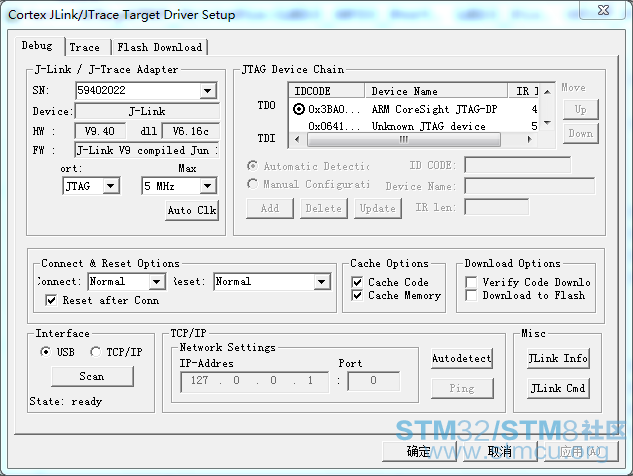The width and height of the screenshot is (633, 476).
Task: Click the Autodetect button
Action: 462,359
